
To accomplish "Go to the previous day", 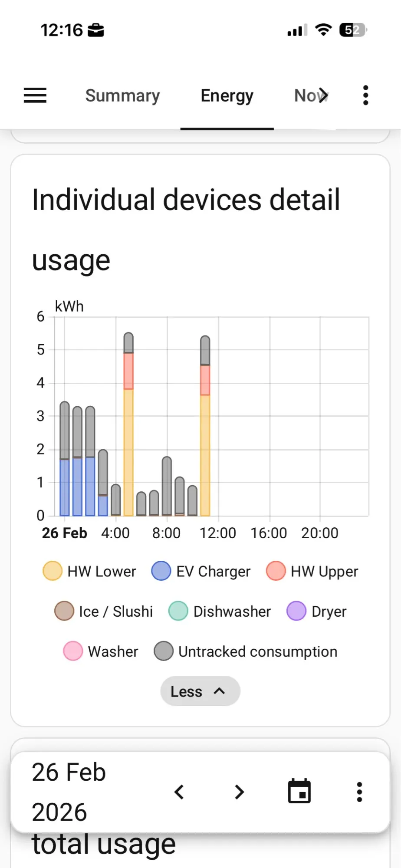I will point(179,792).
